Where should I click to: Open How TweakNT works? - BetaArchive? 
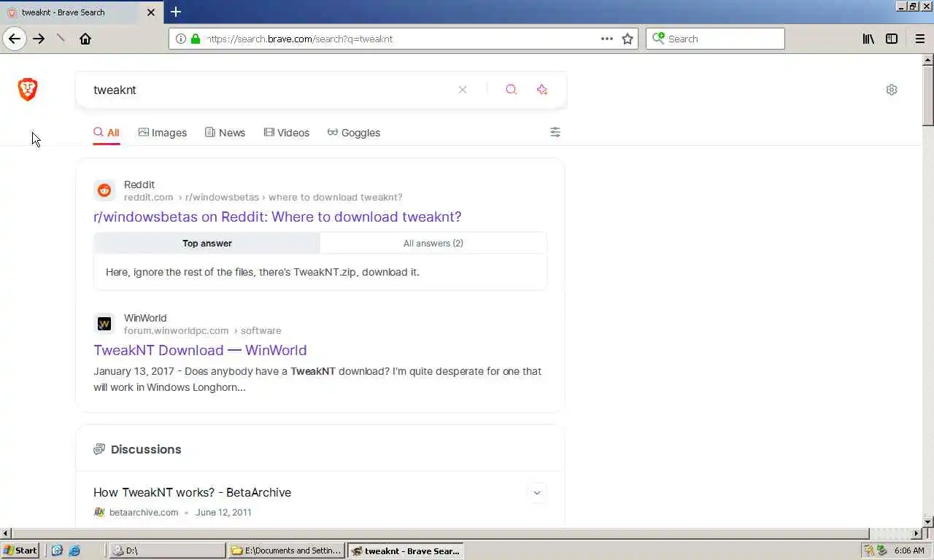coord(192,492)
